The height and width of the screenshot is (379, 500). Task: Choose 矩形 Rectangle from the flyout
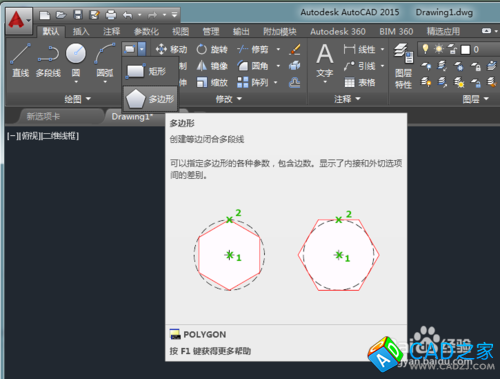[x=150, y=71]
